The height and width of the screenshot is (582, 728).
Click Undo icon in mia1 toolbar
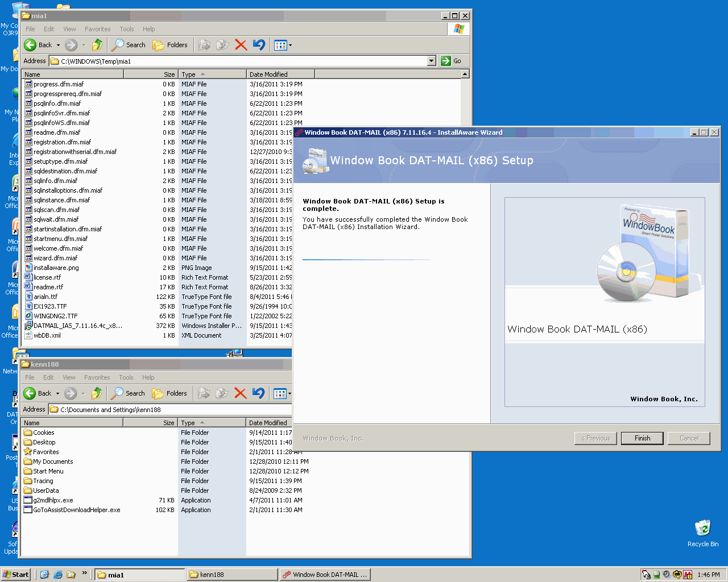click(259, 45)
